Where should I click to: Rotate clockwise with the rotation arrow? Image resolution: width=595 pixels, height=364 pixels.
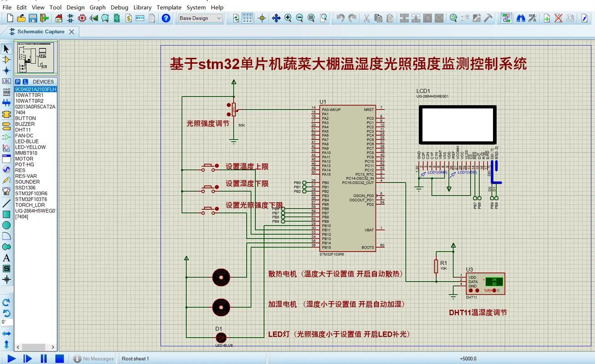coord(6,302)
